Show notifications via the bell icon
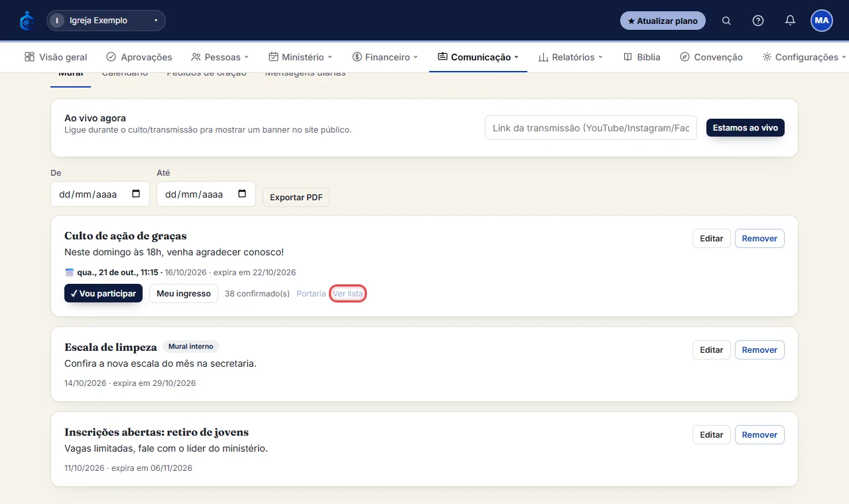Image resolution: width=849 pixels, height=504 pixels. pos(790,21)
